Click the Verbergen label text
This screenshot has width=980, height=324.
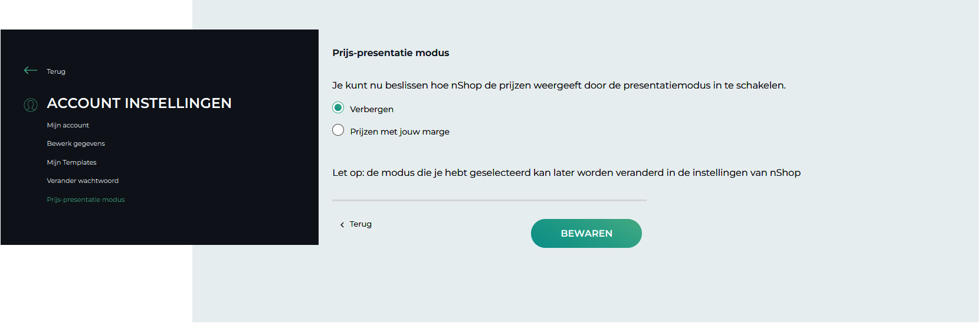[x=372, y=109]
